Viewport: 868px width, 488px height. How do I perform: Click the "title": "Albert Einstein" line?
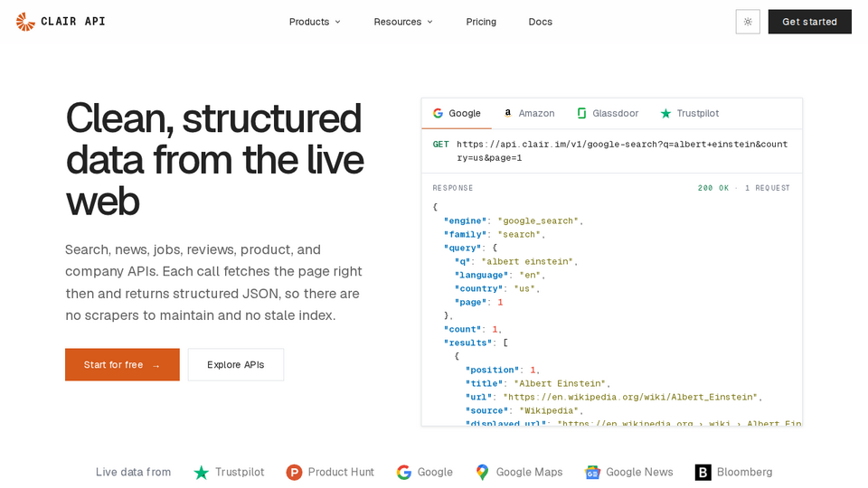(537, 383)
